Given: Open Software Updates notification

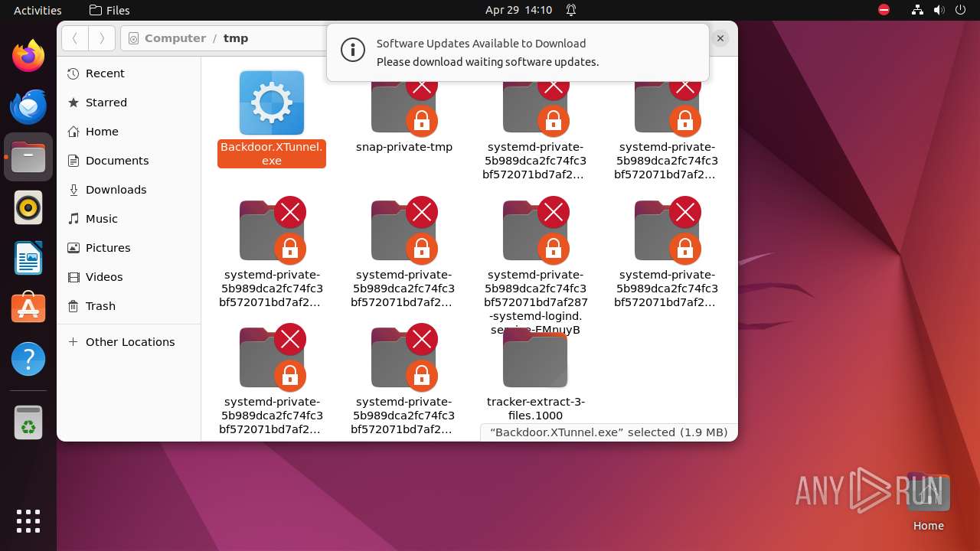Looking at the screenshot, I should tap(518, 53).
